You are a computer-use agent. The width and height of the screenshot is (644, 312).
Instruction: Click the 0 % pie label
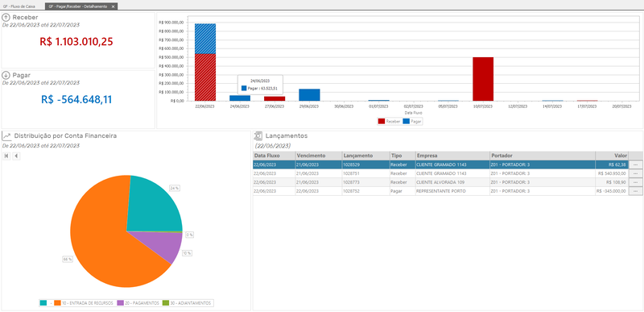click(x=189, y=235)
